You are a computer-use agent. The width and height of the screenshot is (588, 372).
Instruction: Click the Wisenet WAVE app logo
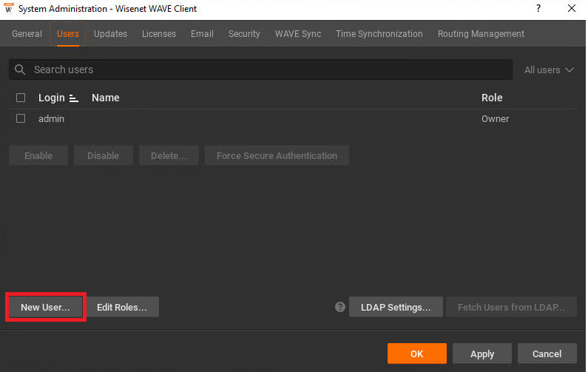coord(9,8)
